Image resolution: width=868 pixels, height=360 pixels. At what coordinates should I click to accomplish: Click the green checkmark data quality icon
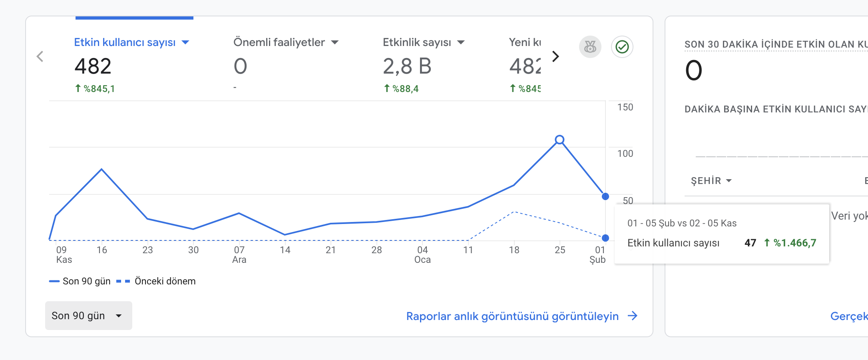pyautogui.click(x=622, y=47)
